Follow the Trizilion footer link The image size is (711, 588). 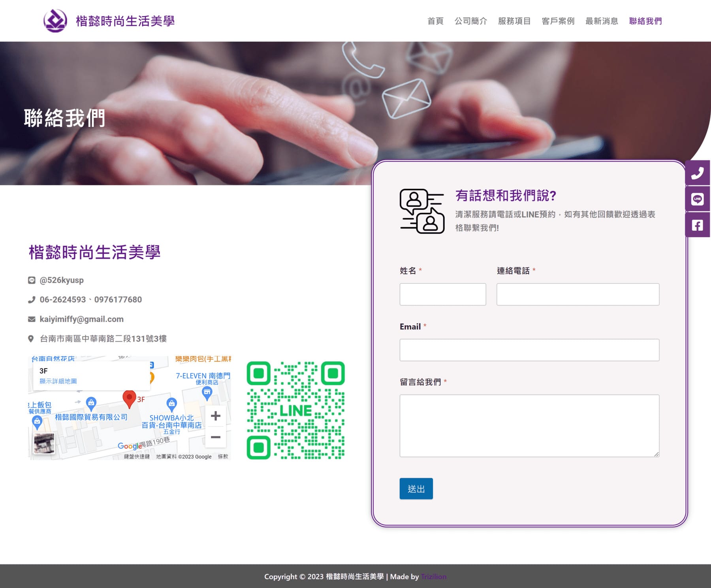[433, 577]
